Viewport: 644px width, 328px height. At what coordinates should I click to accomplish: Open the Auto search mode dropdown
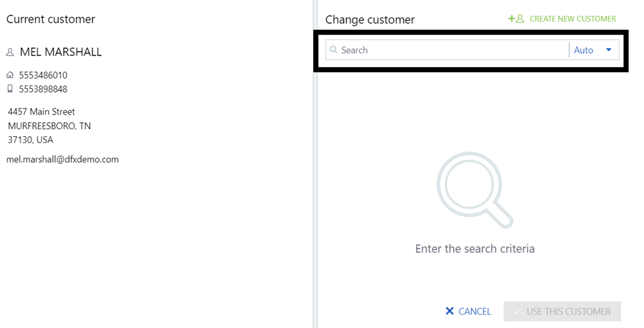584,50
